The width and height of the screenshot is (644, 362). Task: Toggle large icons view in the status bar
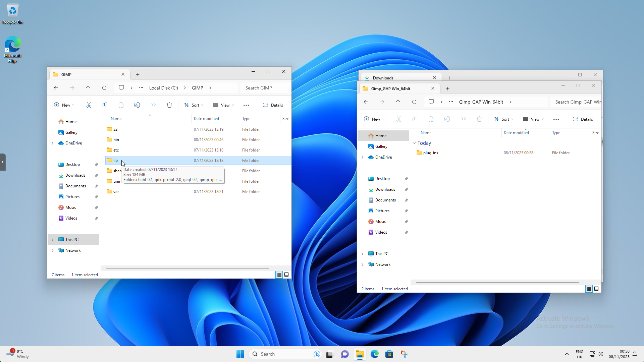pyautogui.click(x=286, y=275)
